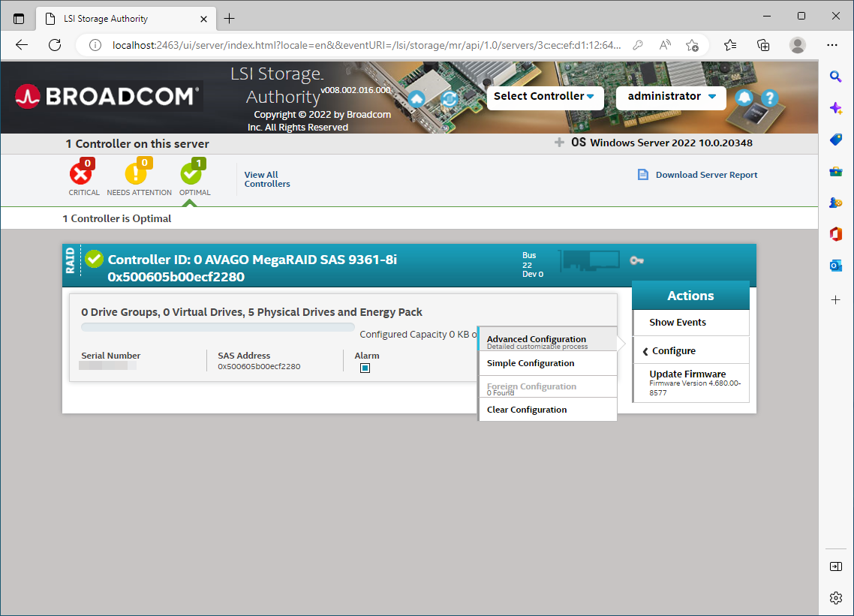Toggle the Alarm checkbox
The height and width of the screenshot is (616, 854).
(365, 368)
